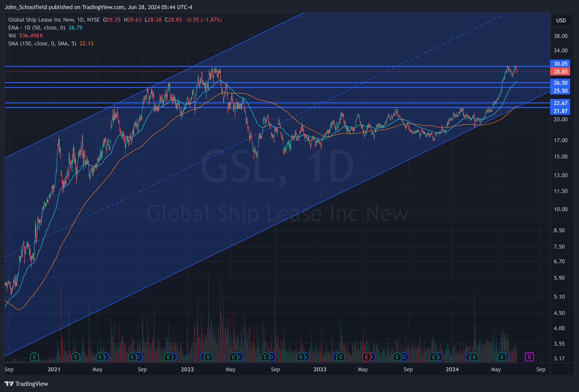Click the close value 'C28.85'
Image resolution: width=579 pixels, height=392 pixels.
(x=173, y=20)
